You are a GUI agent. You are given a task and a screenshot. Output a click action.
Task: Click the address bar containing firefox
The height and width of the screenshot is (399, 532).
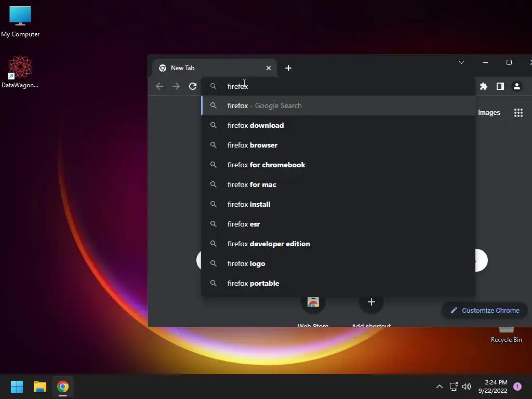(339, 86)
